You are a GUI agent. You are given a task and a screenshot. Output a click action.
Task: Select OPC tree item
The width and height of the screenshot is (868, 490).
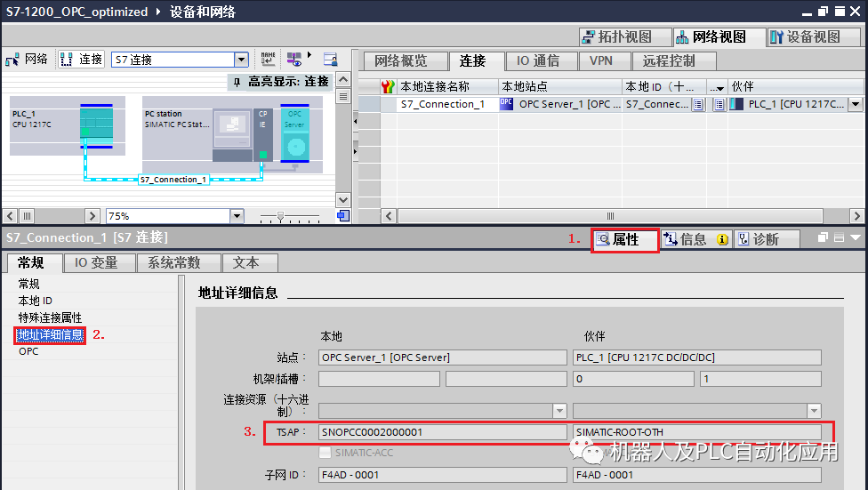(x=28, y=351)
